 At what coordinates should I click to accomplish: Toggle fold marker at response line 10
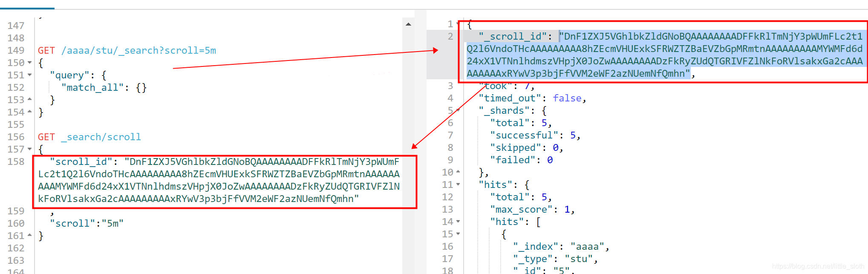458,172
